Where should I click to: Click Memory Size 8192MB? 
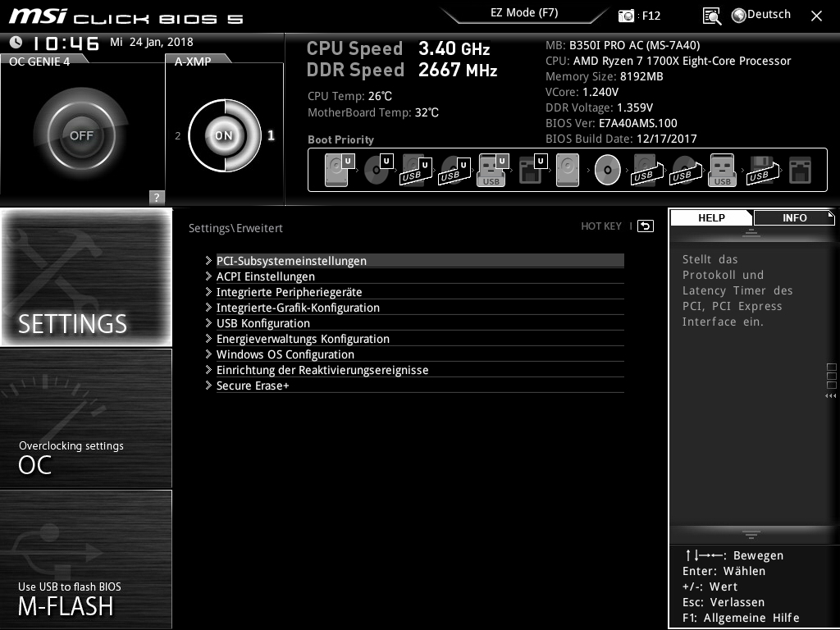click(605, 76)
